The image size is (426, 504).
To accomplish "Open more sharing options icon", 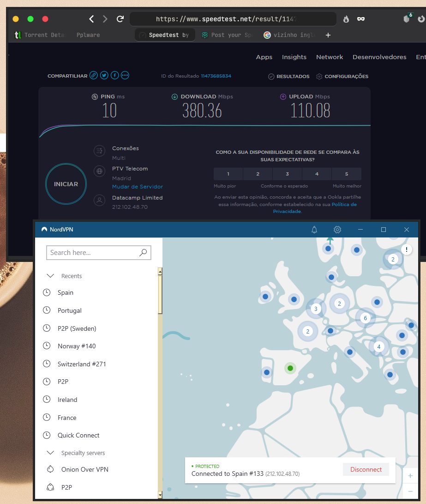I will pos(125,75).
